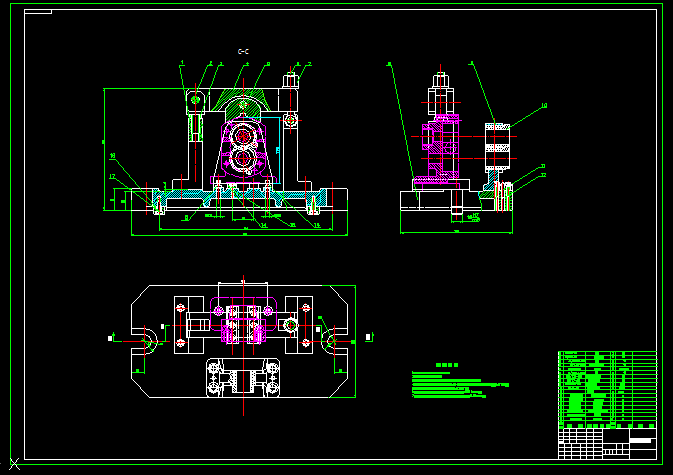Screen dimensions: 673x475
Task: Select part balloon number 1 on front view
Action: pos(182,63)
